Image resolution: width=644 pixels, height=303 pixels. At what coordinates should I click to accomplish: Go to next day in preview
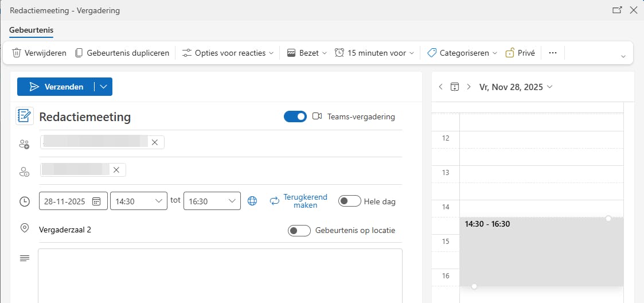[469, 87]
